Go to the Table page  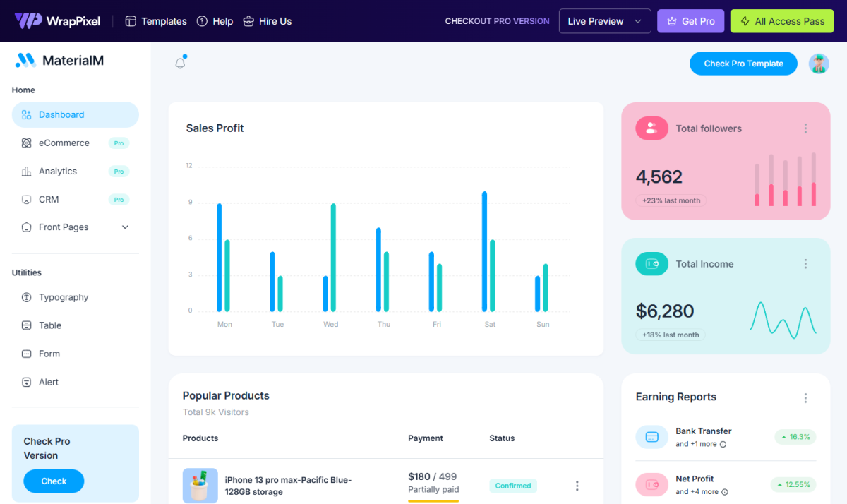click(x=50, y=325)
